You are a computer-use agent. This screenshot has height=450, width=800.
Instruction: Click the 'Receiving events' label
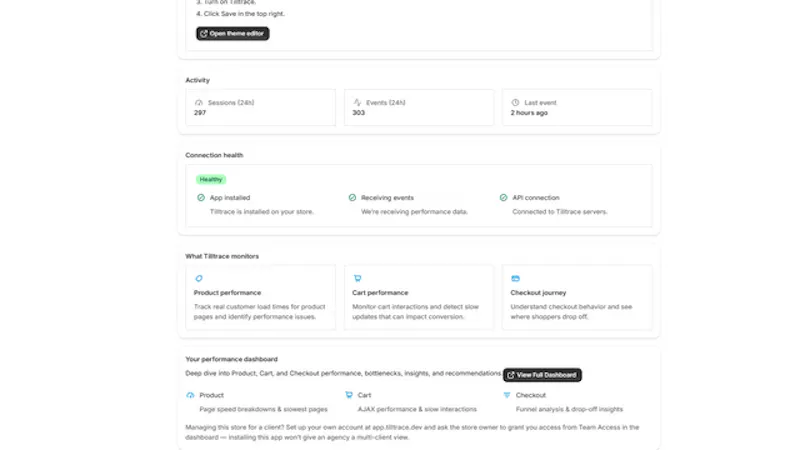coord(387,197)
